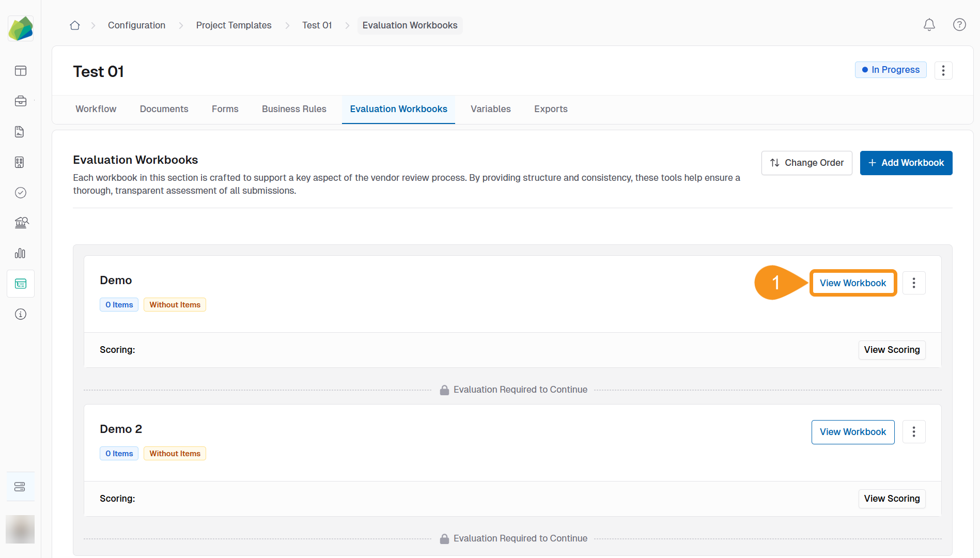This screenshot has height=558, width=980.
Task: Click the home icon in breadcrumb
Action: 75,25
